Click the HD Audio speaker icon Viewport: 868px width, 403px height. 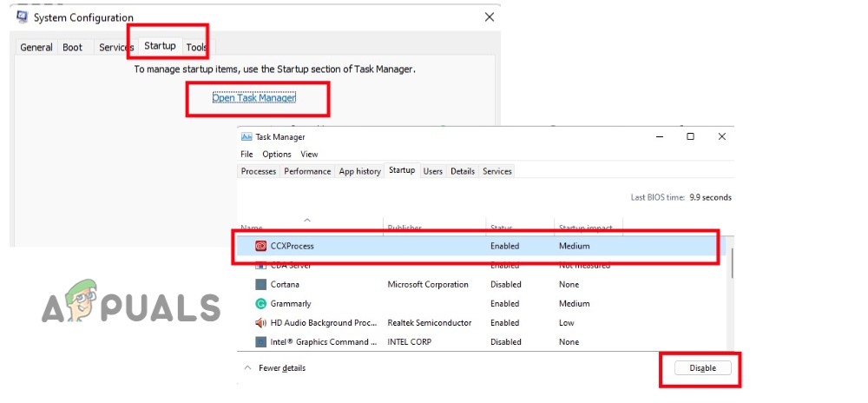tap(260, 323)
